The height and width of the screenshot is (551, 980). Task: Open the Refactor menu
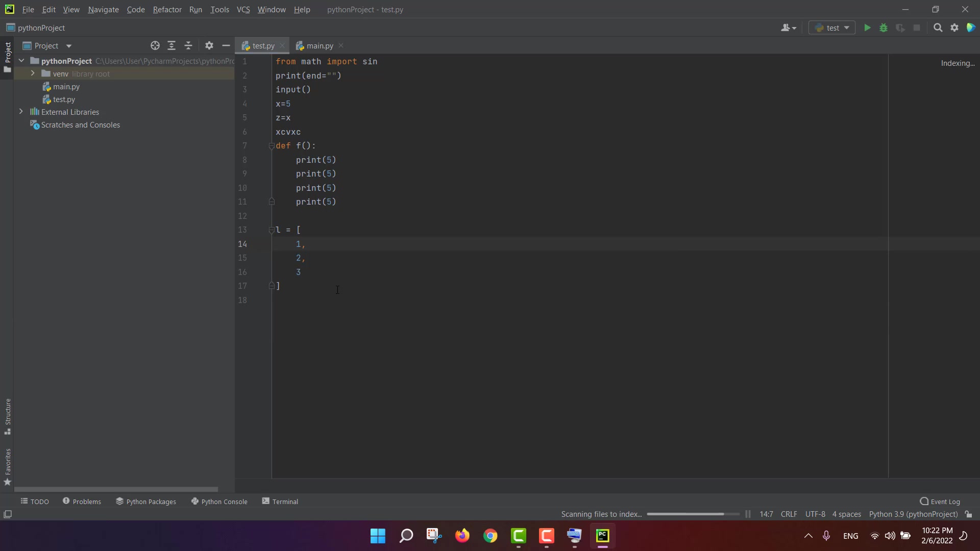[x=167, y=10]
